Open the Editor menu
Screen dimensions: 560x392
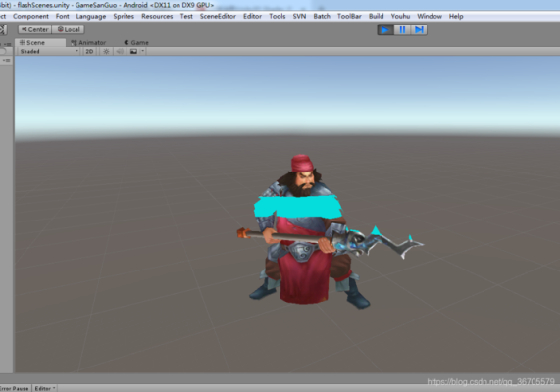tap(252, 16)
